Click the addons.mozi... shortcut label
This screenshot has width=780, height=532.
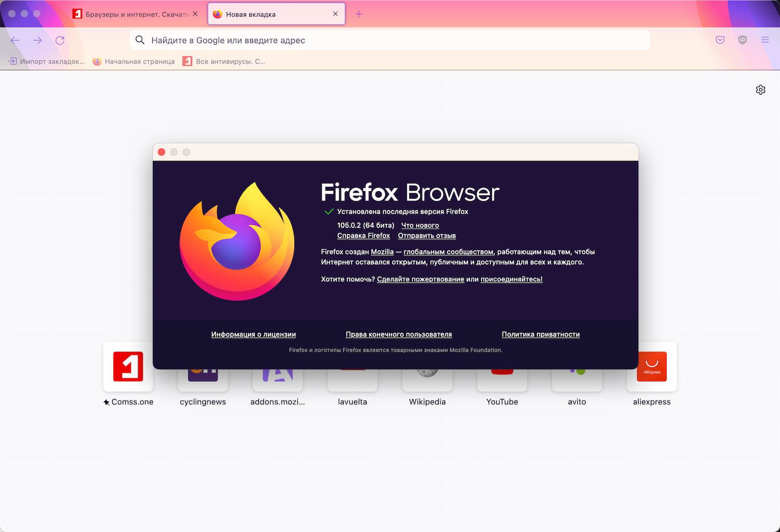click(x=278, y=402)
